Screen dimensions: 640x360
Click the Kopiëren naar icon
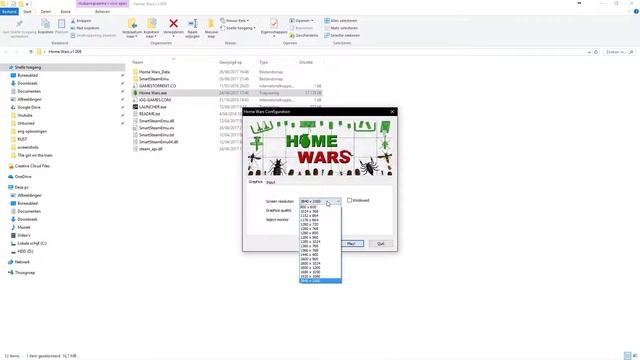pos(151,24)
